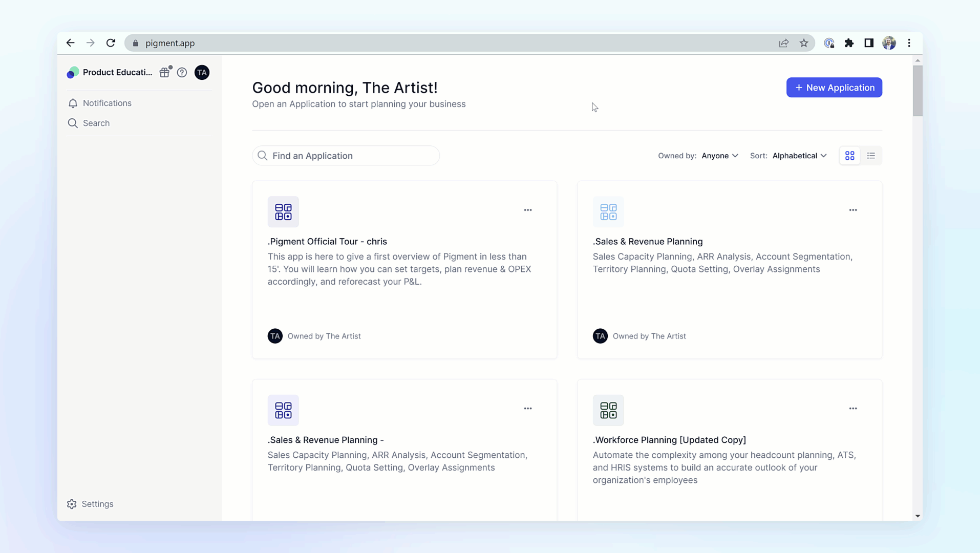Click the Workforce Planning description text
Viewport: 980px width, 553px height.
click(725, 467)
